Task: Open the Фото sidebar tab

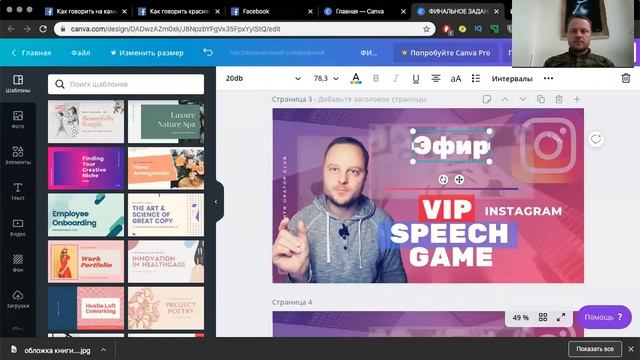Action: [18, 120]
